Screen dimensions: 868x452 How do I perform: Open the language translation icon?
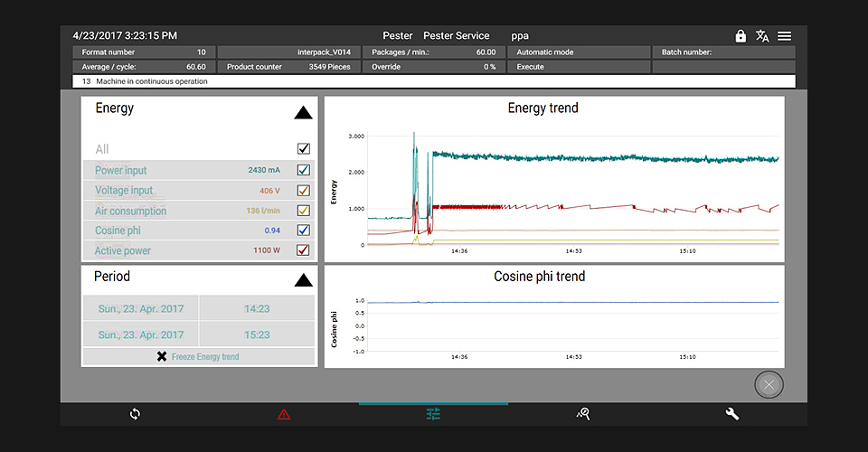[x=762, y=36]
